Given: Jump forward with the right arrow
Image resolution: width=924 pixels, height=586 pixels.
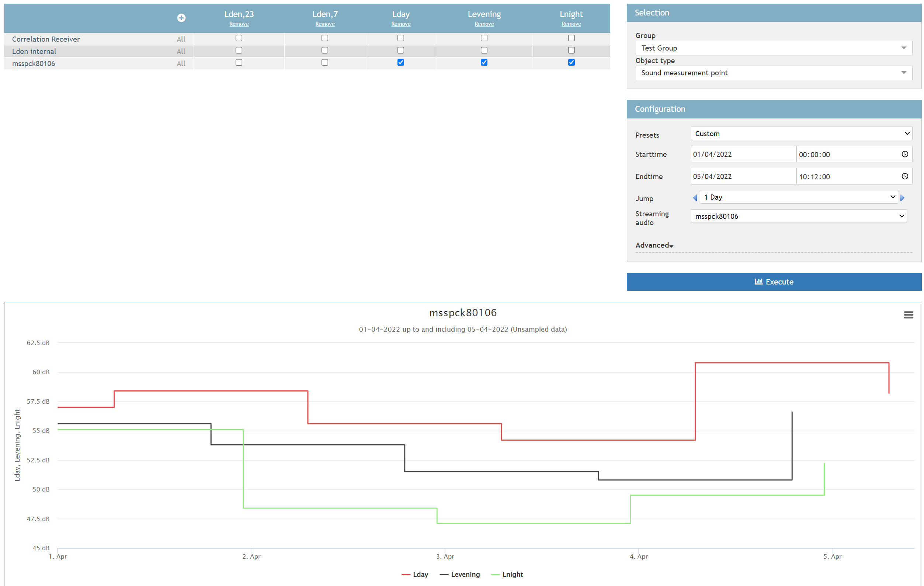Looking at the screenshot, I should (902, 198).
